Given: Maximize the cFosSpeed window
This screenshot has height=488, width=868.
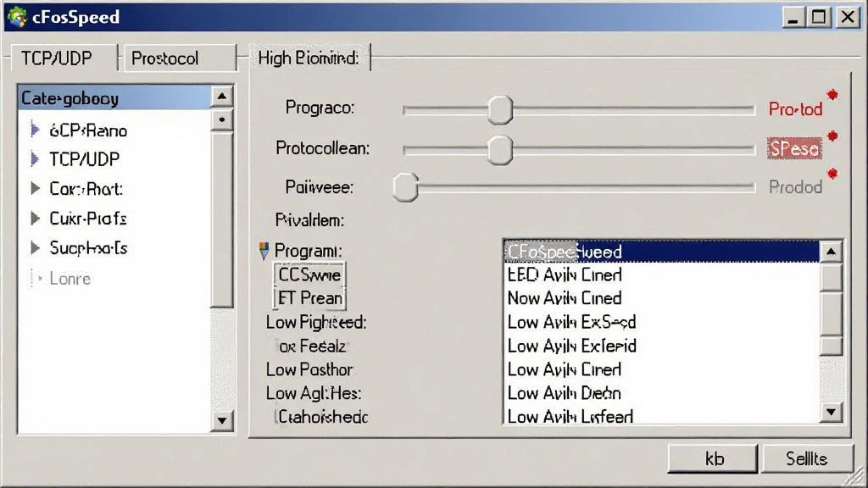Looking at the screenshot, I should point(820,18).
